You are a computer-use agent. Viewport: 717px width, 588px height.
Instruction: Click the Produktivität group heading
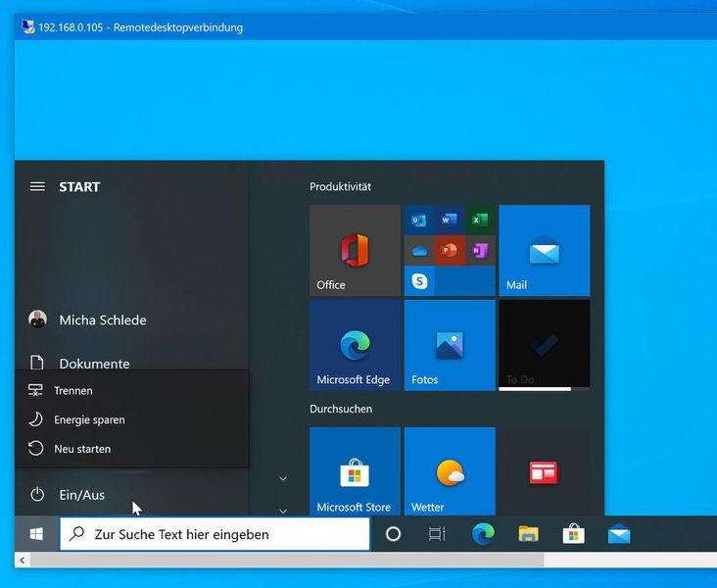tap(340, 187)
